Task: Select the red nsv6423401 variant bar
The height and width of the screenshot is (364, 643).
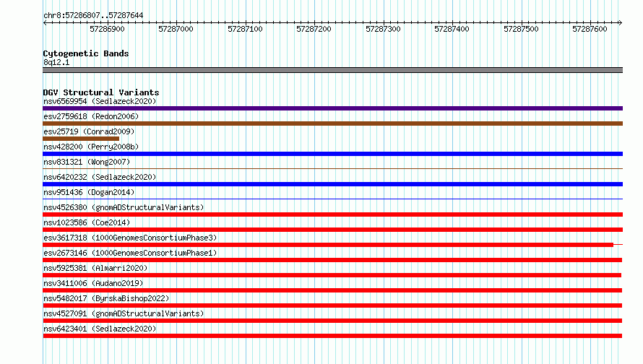Action: (x=332, y=336)
